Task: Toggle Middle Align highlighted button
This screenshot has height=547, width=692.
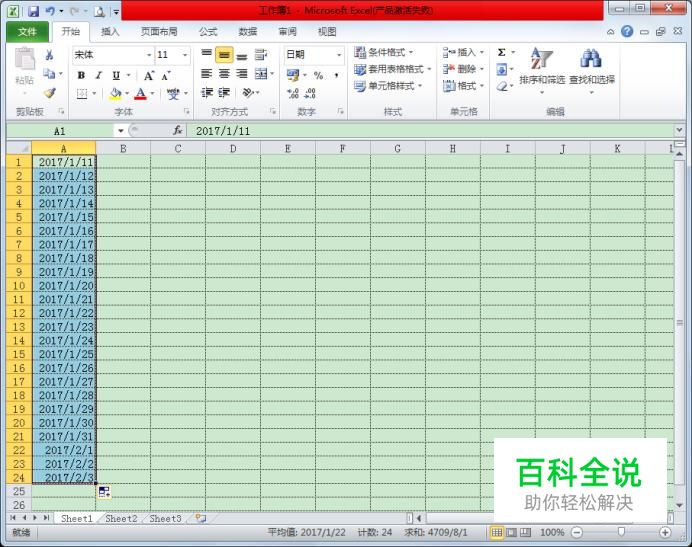Action: pos(224,55)
